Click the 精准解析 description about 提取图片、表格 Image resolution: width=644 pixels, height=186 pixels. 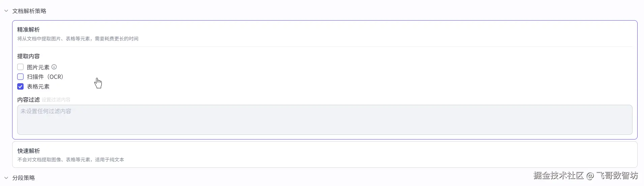[x=78, y=39]
